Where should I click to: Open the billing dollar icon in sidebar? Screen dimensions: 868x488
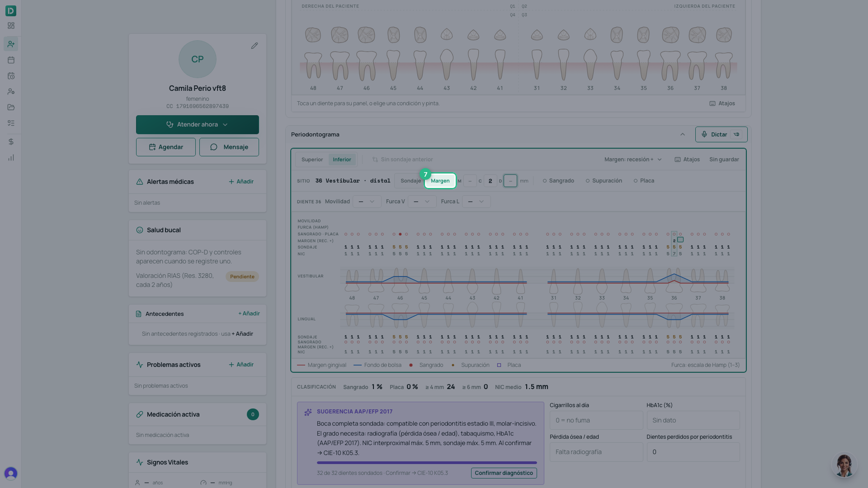[11, 141]
